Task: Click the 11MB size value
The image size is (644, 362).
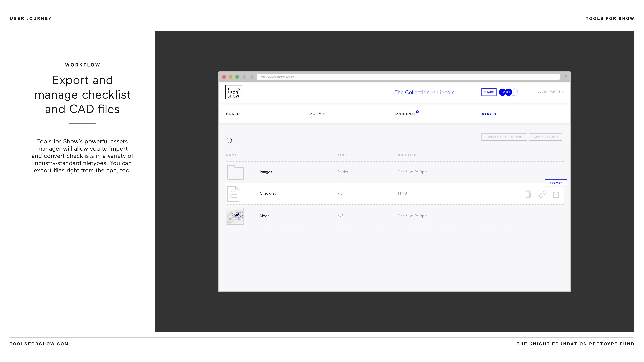Action: pos(402,193)
